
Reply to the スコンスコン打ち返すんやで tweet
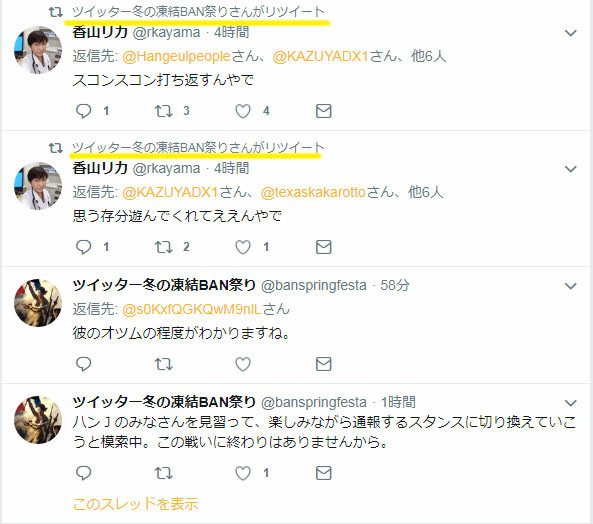[x=84, y=111]
